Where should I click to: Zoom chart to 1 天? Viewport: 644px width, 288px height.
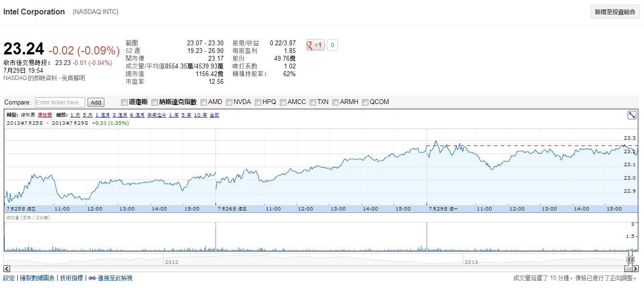75,115
